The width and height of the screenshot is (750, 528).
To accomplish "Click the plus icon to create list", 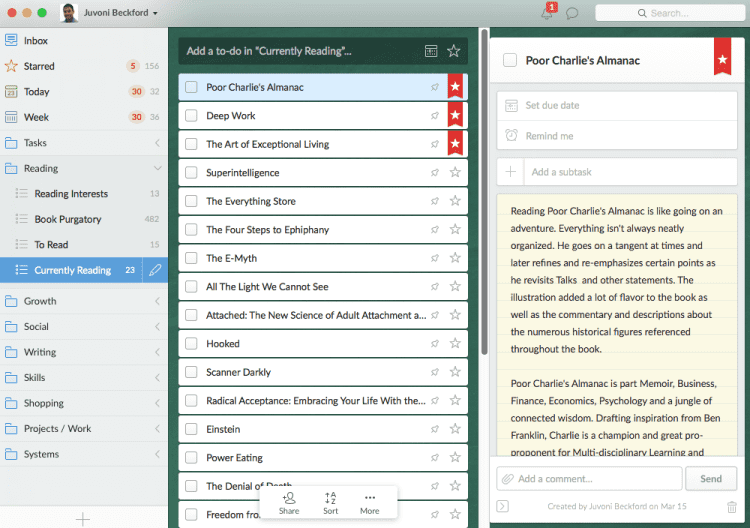I will (x=83, y=518).
